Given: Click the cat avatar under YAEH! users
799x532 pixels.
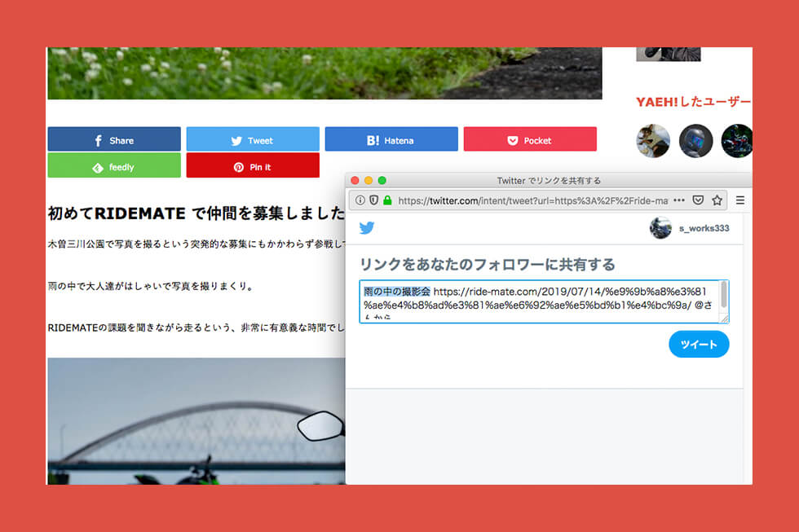Looking at the screenshot, I should (653, 141).
